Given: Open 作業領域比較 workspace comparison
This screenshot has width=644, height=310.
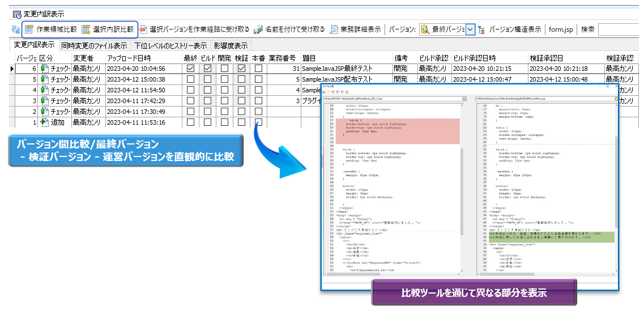Looking at the screenshot, I should tap(50, 29).
